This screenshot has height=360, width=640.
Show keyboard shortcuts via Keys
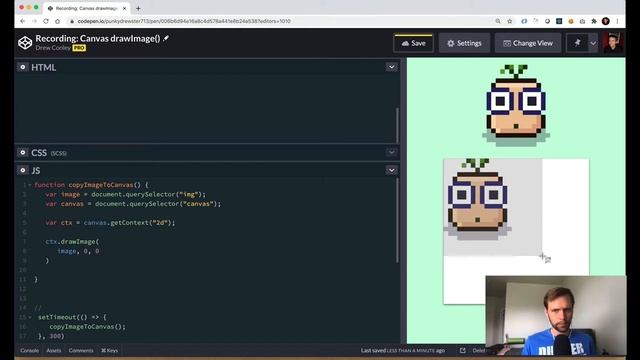[x=109, y=351]
